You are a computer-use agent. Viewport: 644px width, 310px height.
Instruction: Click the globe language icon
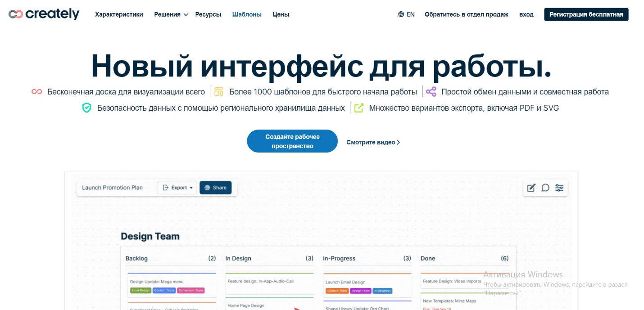tap(401, 14)
